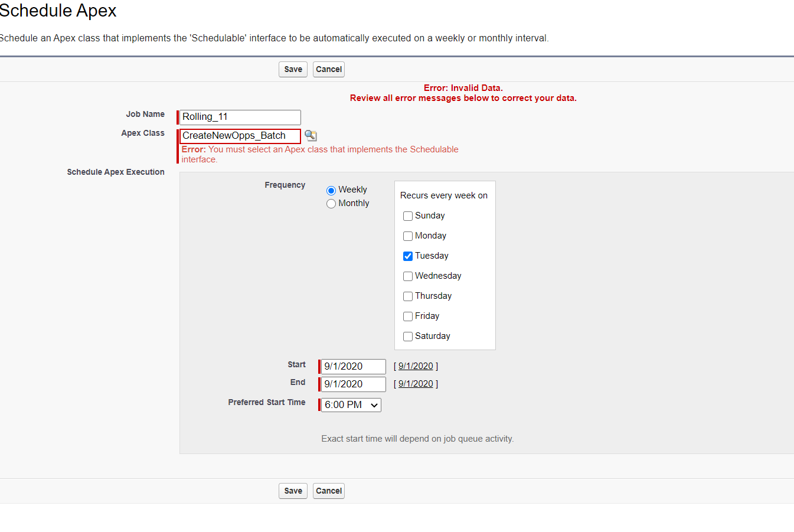Enable the Friday checkbox
The width and height of the screenshot is (794, 532).
tap(408, 316)
